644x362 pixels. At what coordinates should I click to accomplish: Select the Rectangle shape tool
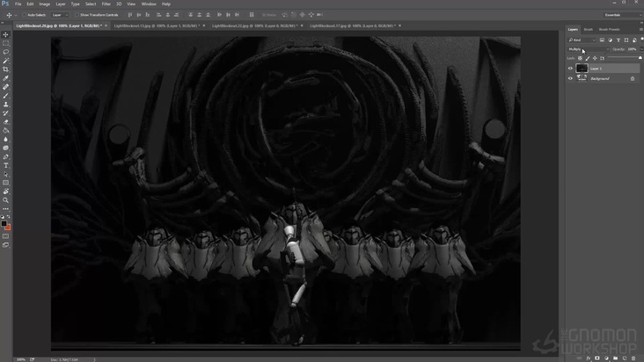click(x=6, y=183)
